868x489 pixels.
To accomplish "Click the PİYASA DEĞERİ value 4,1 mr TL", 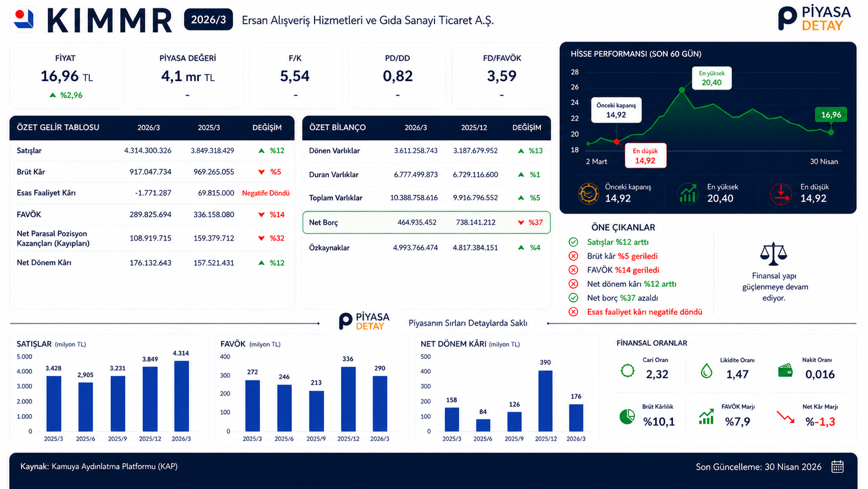I will (x=187, y=76).
